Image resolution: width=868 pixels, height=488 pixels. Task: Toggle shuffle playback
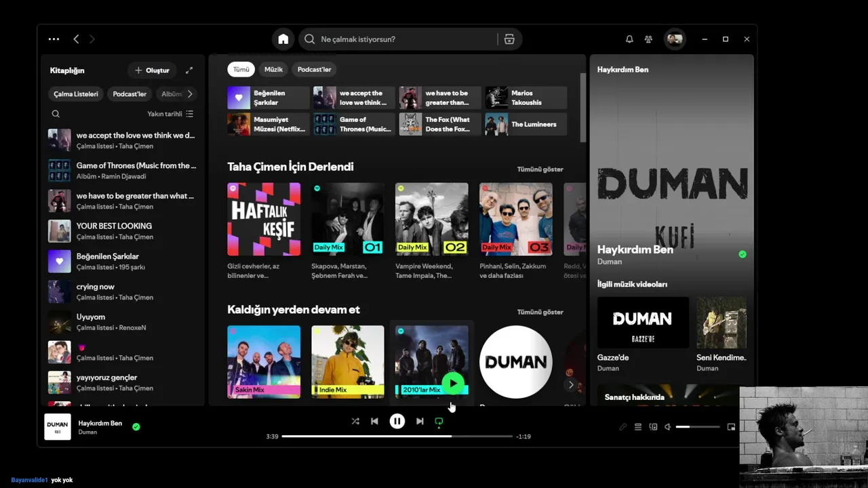(x=355, y=421)
